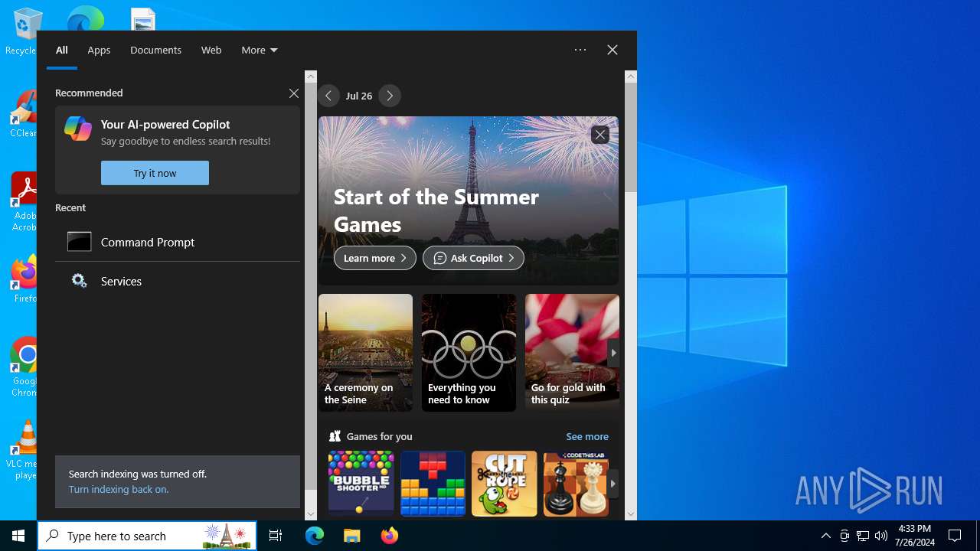The width and height of the screenshot is (980, 551).
Task: Launch Microsoft Edge from taskbar
Action: [315, 536]
